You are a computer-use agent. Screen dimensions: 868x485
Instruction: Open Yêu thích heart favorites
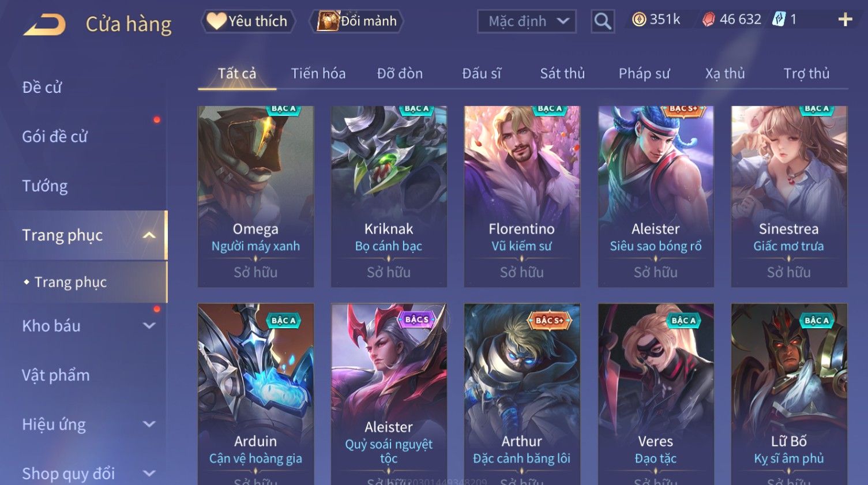[x=248, y=21]
